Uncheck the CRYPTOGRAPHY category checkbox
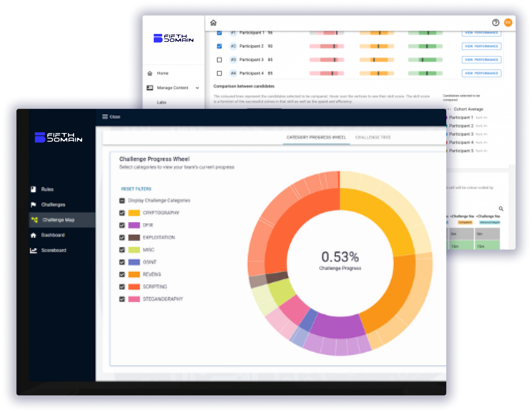The width and height of the screenshot is (532, 413). pyautogui.click(x=122, y=213)
